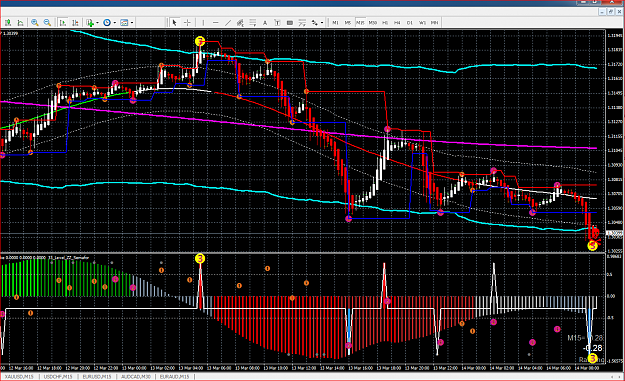Image resolution: width=625 pixels, height=381 pixels.
Task: Select the Equidistant Channel tool
Action: [x=240, y=23]
